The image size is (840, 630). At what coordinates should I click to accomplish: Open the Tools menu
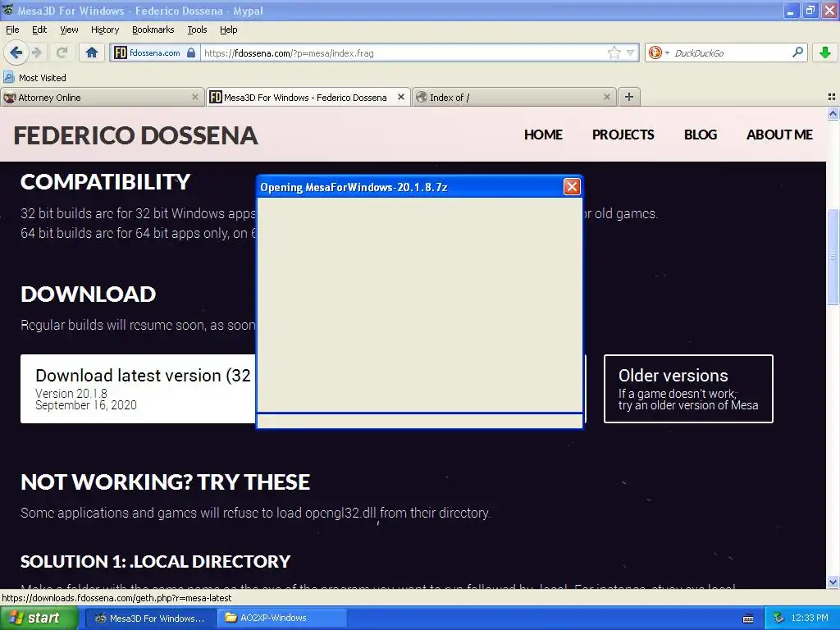tap(197, 30)
